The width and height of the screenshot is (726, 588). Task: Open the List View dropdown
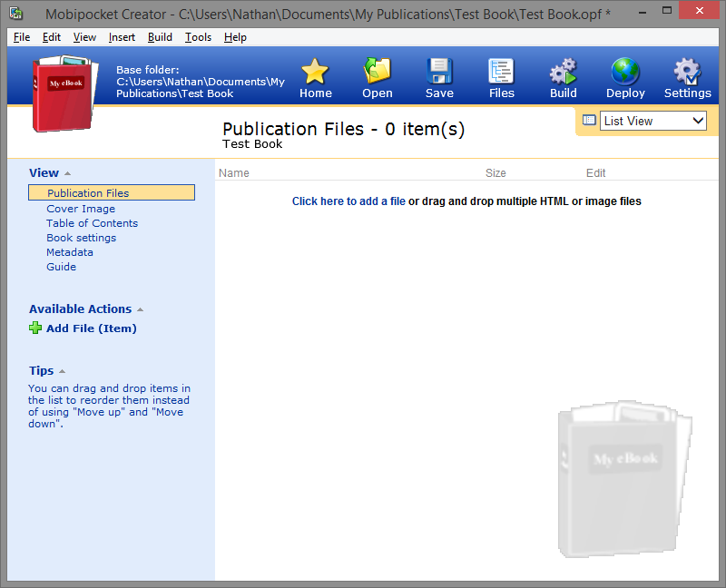pos(652,121)
